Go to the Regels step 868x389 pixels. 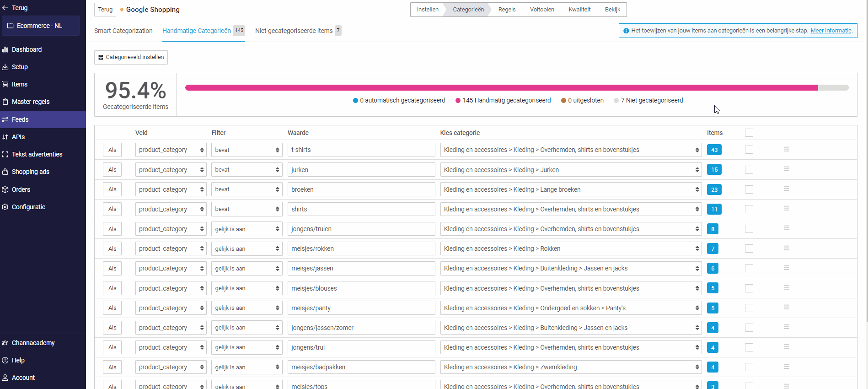507,10
